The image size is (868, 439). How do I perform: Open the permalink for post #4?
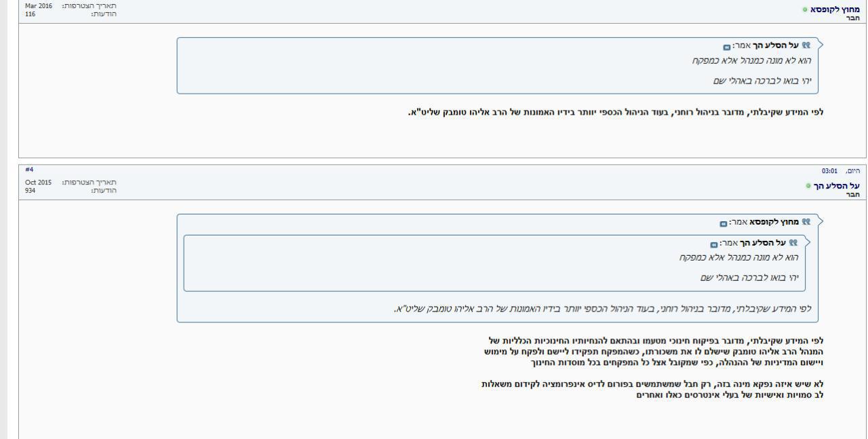coord(29,170)
